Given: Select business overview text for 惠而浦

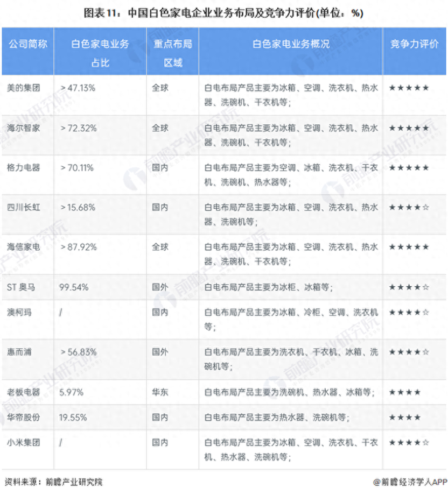Looking at the screenshot, I should 291,359.
